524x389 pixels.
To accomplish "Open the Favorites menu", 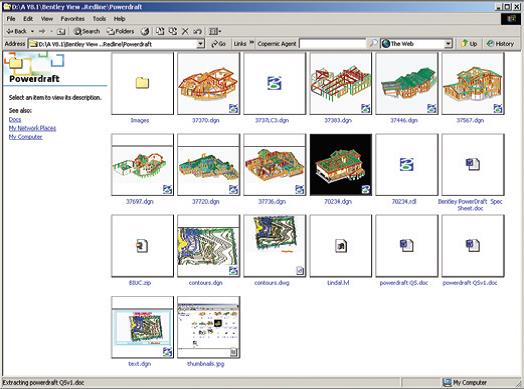I will coord(73,19).
